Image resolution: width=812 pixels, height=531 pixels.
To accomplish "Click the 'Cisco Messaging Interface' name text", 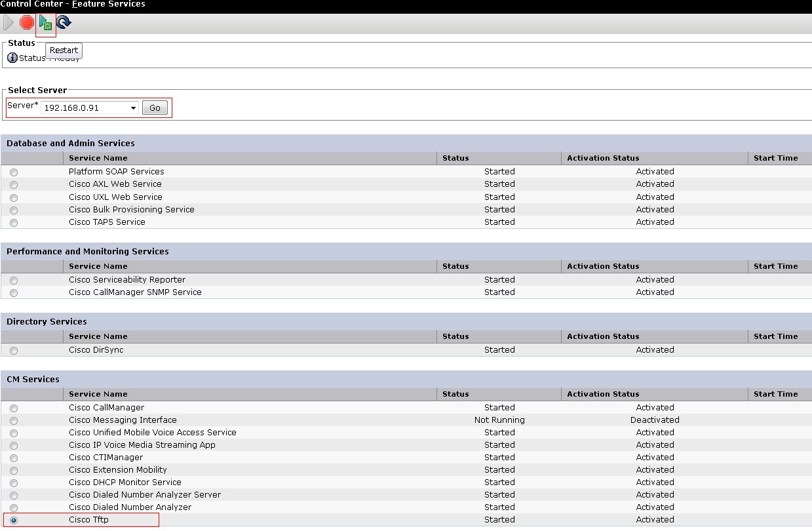I will tap(123, 420).
